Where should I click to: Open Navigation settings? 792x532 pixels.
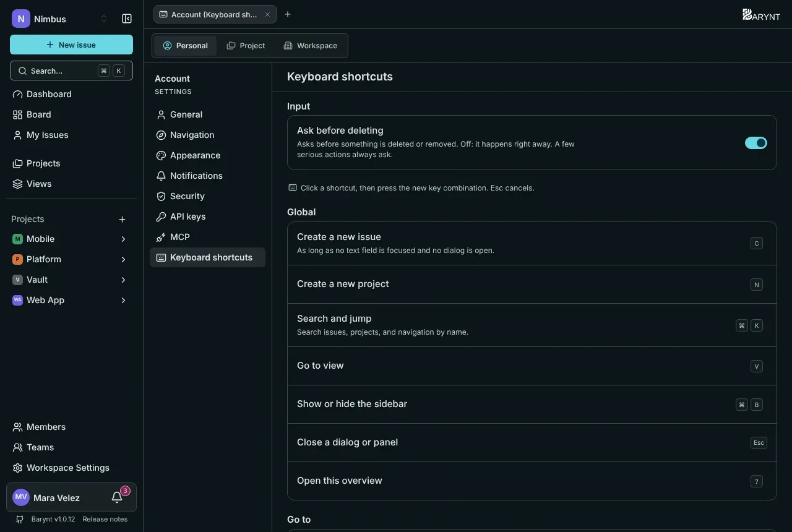[x=207, y=135]
